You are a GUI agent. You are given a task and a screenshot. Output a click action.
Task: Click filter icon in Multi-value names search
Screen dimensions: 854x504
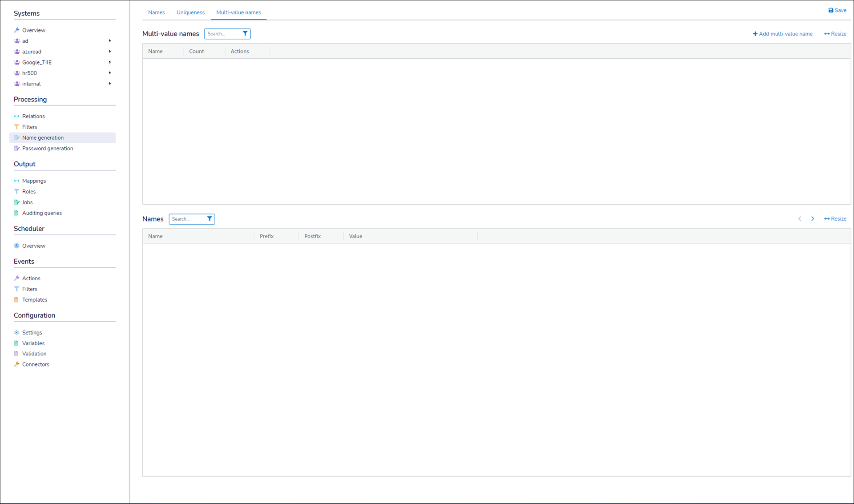(245, 34)
